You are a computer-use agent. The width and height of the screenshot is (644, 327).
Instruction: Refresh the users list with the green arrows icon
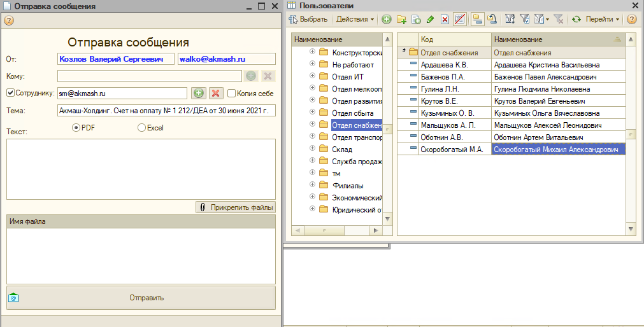coord(576,19)
